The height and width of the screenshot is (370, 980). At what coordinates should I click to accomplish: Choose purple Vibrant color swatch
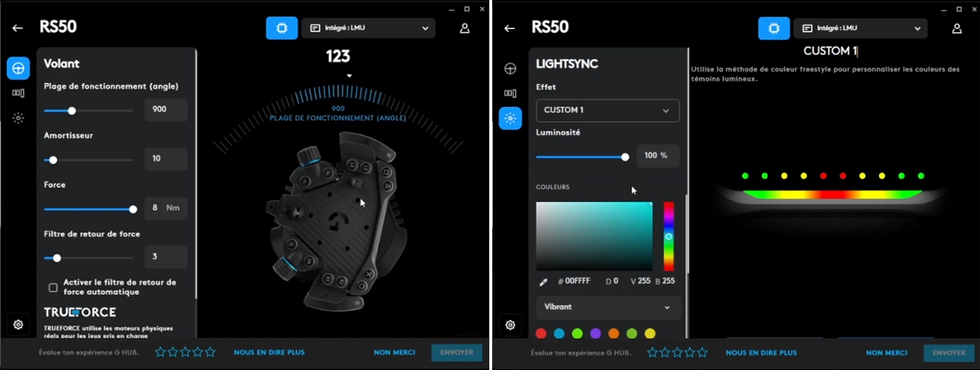pos(595,333)
